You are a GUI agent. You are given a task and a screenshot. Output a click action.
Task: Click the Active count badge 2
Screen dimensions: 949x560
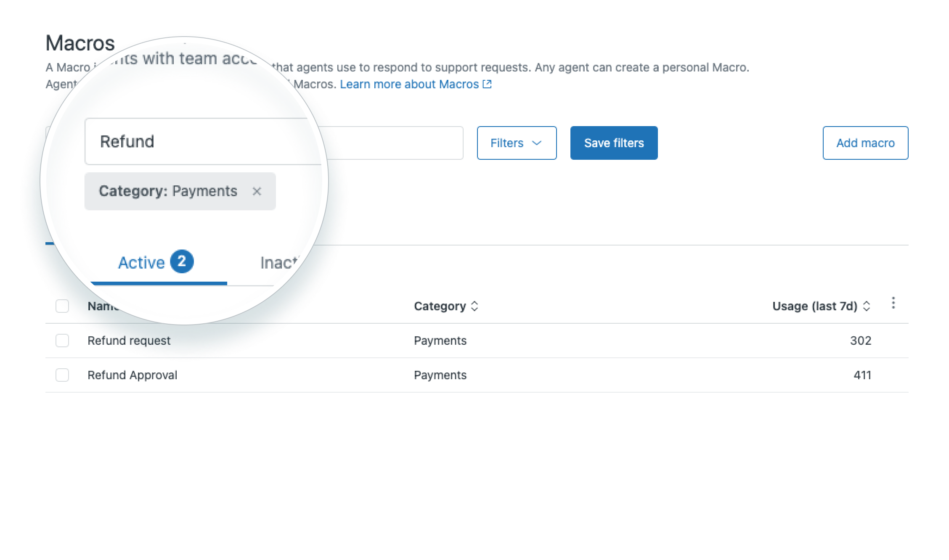point(182,262)
